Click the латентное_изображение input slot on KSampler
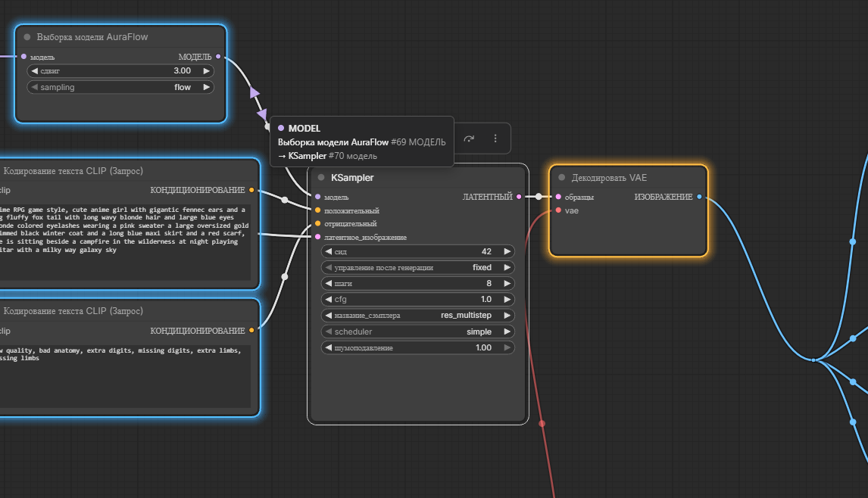This screenshot has width=868, height=498. [x=318, y=237]
